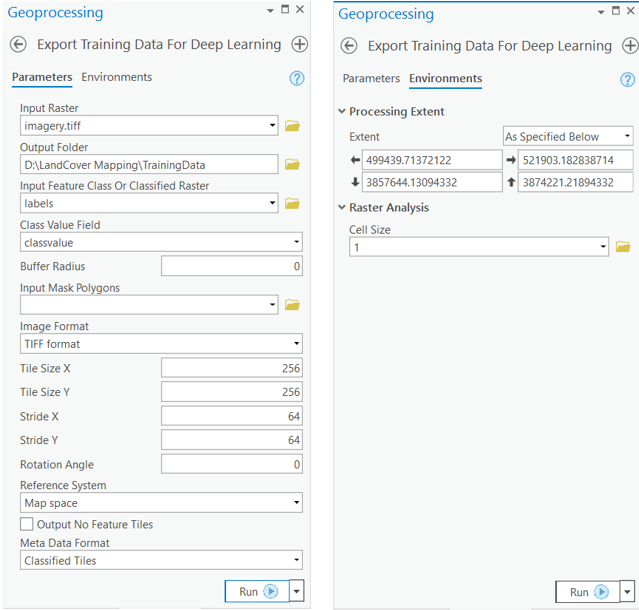Screen dimensions: 639x610
Task: Browse folder for Input Feature Class
Action: pos(292,203)
